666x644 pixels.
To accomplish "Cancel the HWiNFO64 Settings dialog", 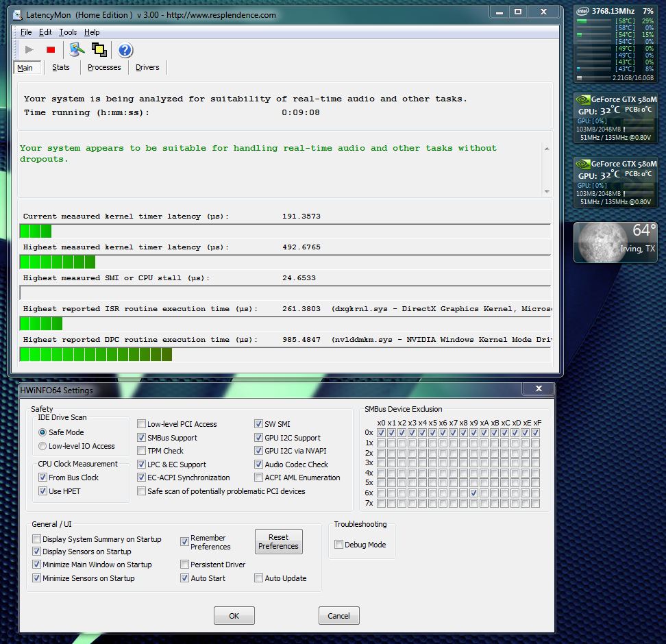I will click(339, 615).
